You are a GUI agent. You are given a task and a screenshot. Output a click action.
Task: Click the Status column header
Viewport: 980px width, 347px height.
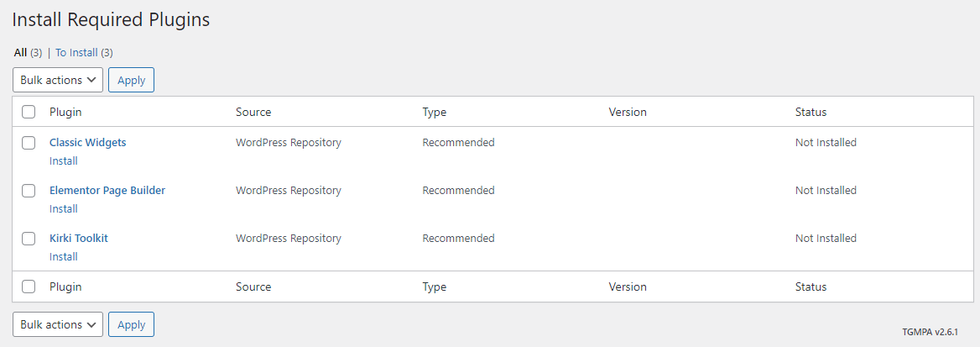pos(811,112)
